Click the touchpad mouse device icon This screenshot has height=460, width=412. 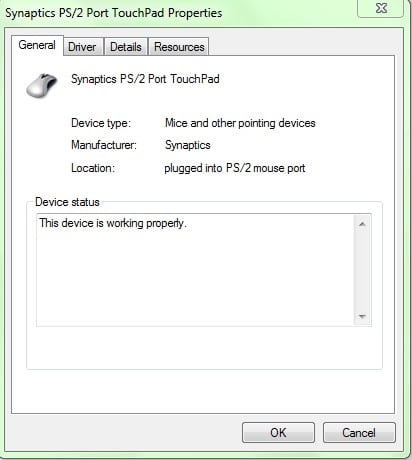click(42, 85)
